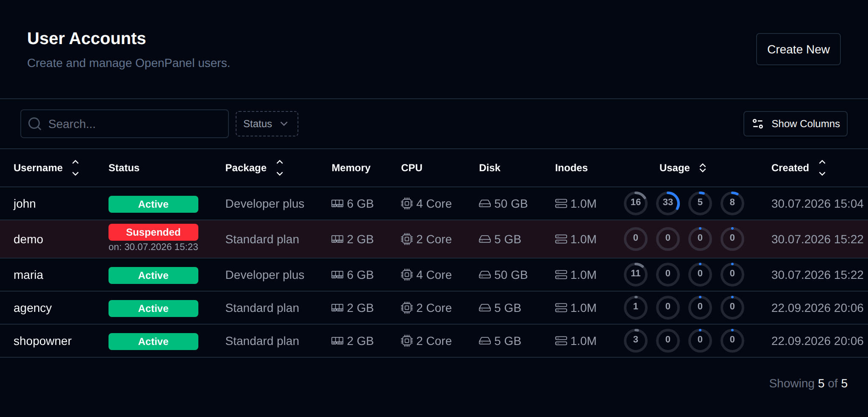Click the Memory column header
868x417 pixels.
(351, 168)
